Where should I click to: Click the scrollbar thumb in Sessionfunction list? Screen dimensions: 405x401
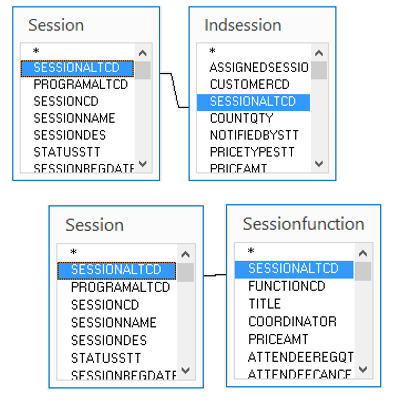tap(363, 271)
